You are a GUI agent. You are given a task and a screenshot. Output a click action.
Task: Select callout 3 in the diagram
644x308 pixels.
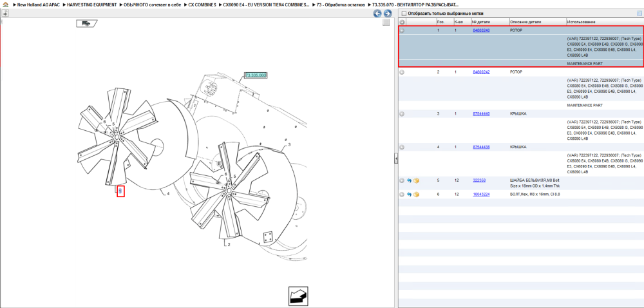click(x=289, y=144)
